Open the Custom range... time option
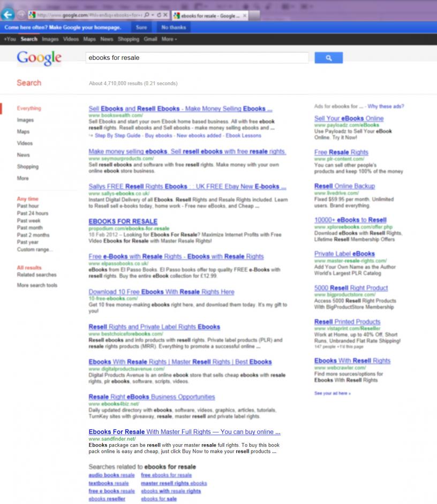Image resolution: width=437 pixels, height=504 pixels. 35,249
